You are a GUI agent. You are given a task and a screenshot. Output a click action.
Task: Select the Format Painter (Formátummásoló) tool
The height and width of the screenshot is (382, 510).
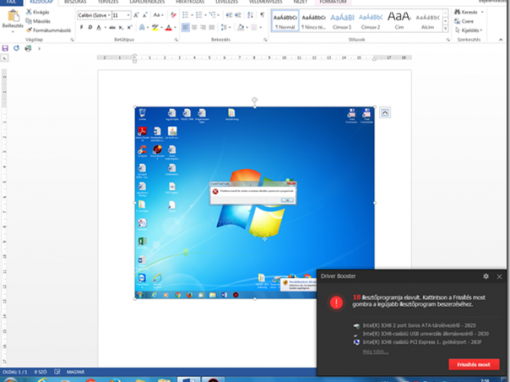(49, 30)
